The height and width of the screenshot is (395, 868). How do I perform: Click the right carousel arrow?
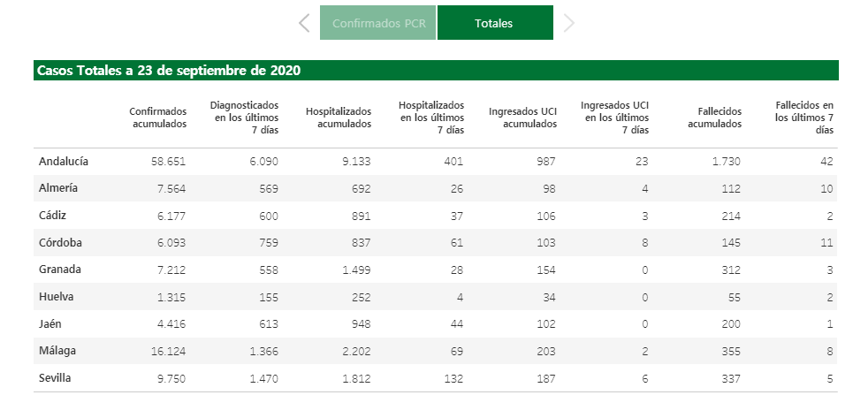click(568, 23)
